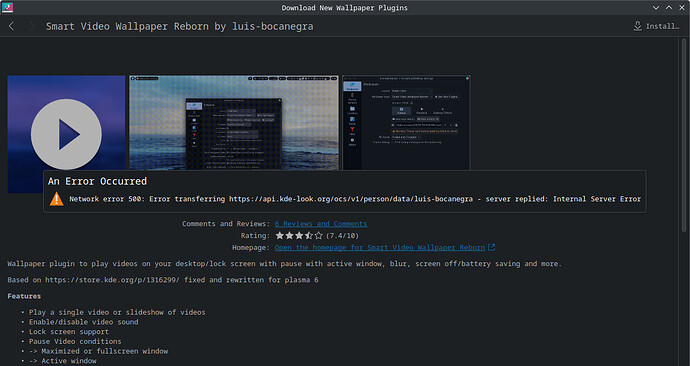Viewport: 690px width, 366px height.
Task: Click the external link icon beside homepage
Action: pyautogui.click(x=492, y=248)
